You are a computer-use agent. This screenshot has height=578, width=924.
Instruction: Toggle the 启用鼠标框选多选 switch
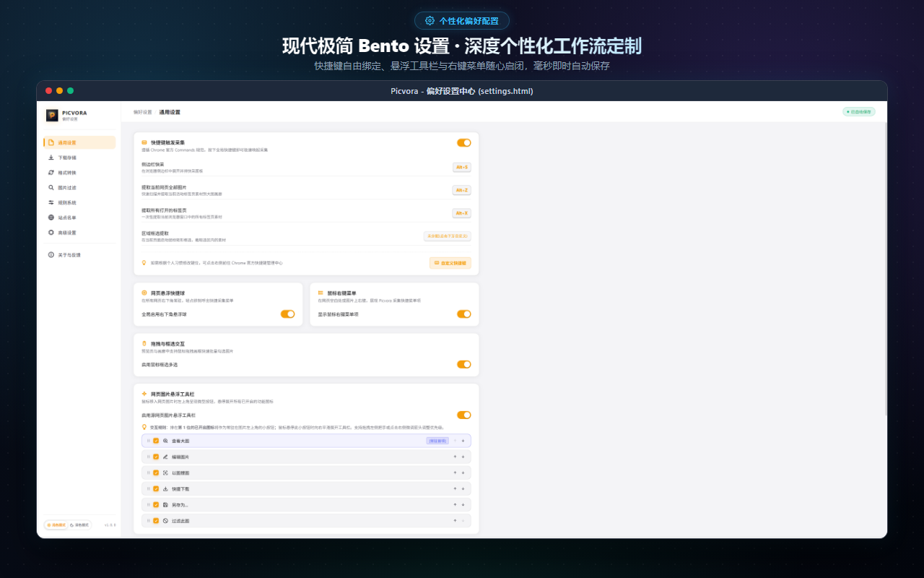click(464, 364)
